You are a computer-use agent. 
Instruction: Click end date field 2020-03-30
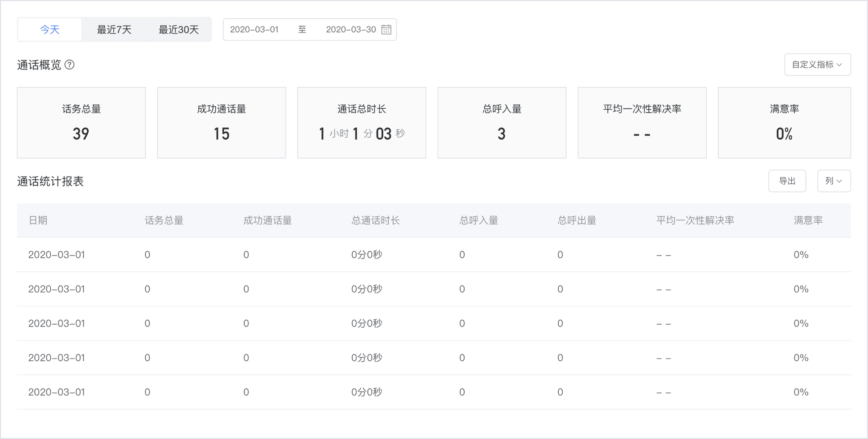[350, 30]
